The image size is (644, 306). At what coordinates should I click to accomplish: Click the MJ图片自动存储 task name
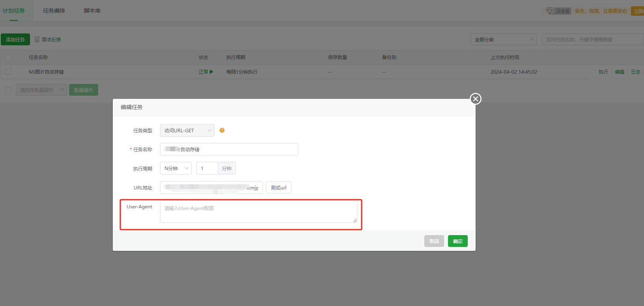[x=46, y=72]
